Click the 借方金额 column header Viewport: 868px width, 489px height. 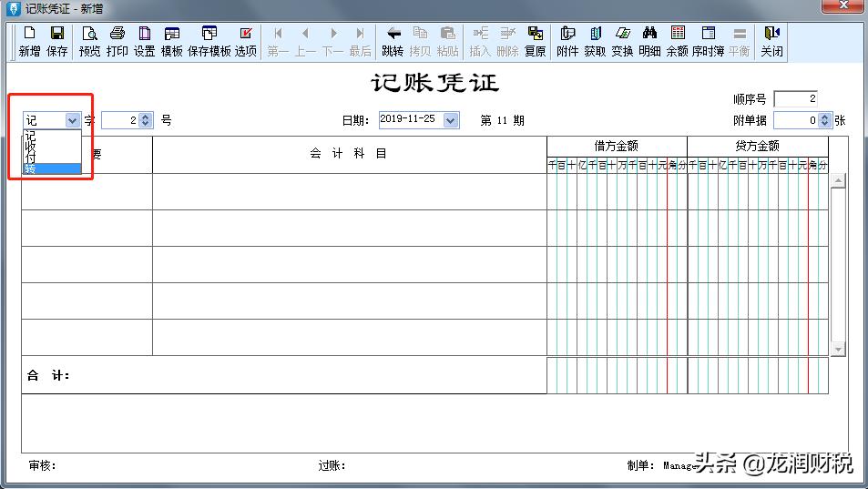click(617, 146)
